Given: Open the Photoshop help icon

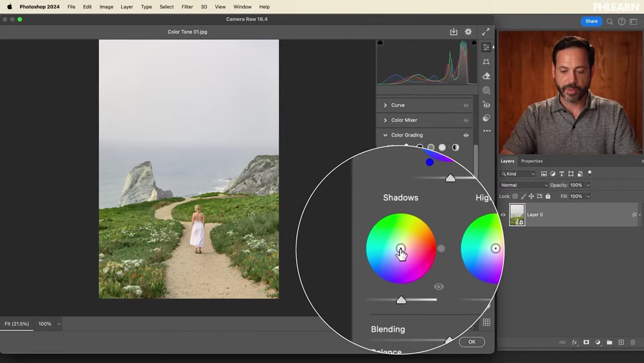Looking at the screenshot, I should coord(621,21).
